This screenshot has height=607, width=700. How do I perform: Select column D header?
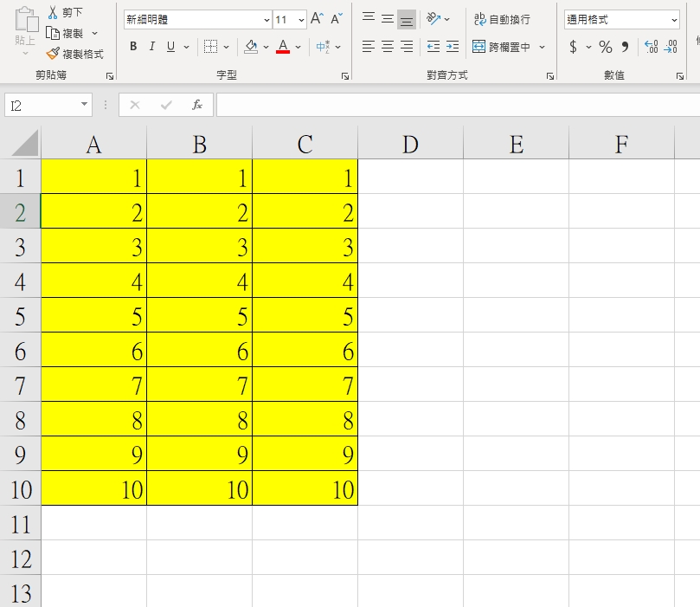(410, 144)
